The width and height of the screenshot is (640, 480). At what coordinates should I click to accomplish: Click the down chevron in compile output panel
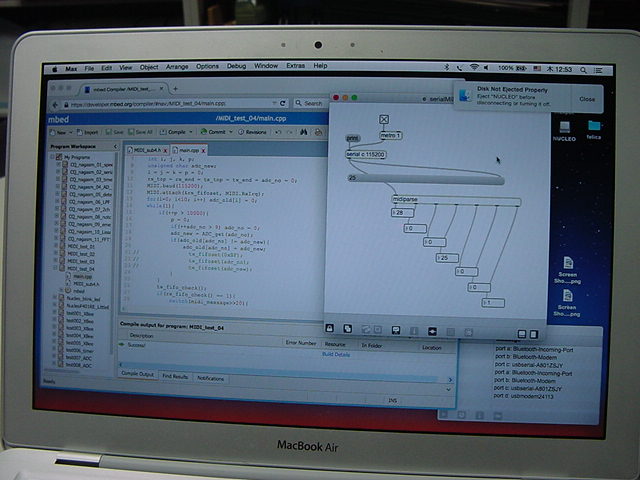tap(448, 389)
